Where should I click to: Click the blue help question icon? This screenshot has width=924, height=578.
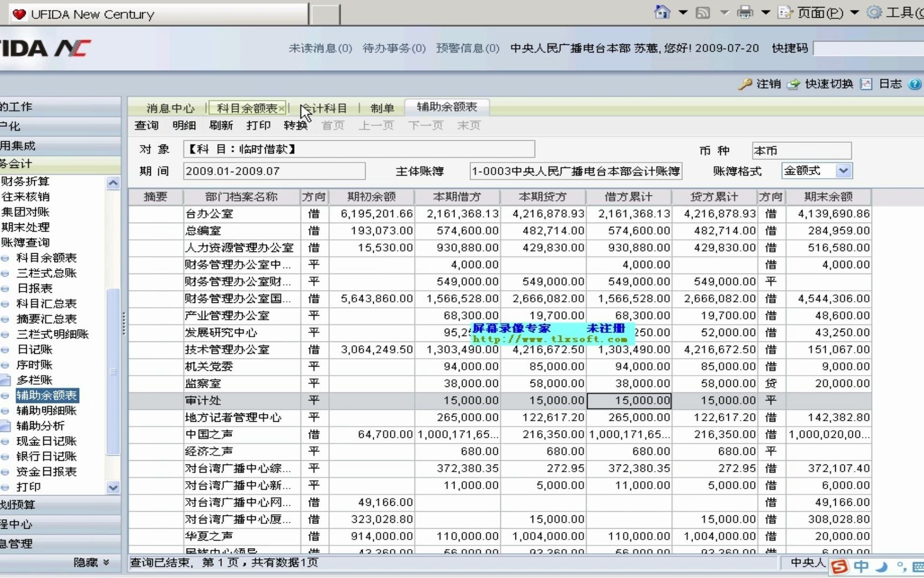coord(914,84)
